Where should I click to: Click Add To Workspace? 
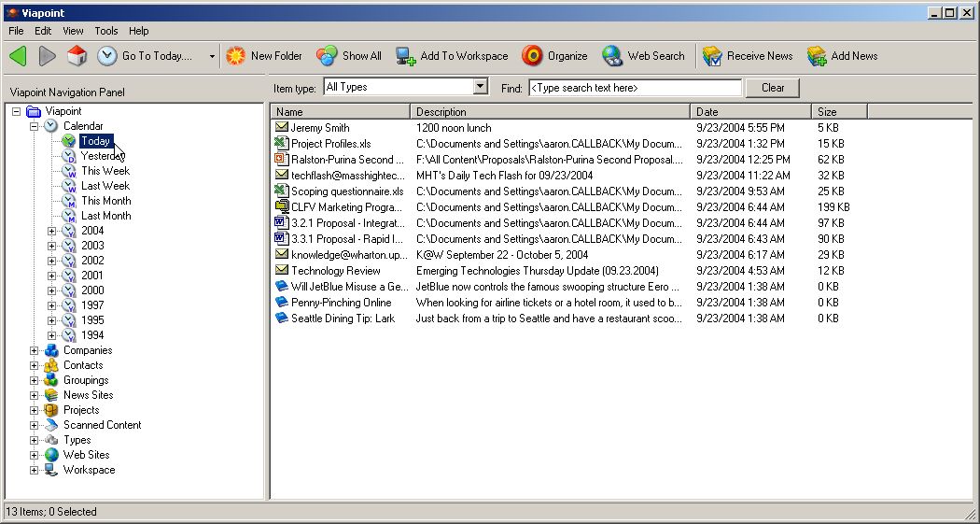(452, 56)
